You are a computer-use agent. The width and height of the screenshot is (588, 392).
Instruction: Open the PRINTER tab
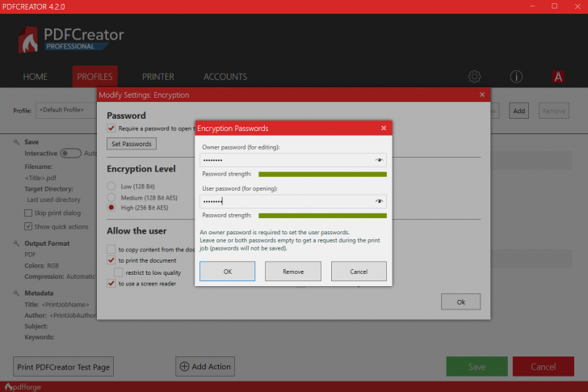pos(157,77)
